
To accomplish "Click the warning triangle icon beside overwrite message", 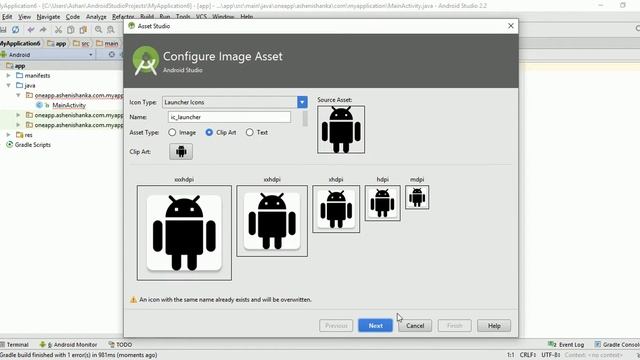I will 133,300.
